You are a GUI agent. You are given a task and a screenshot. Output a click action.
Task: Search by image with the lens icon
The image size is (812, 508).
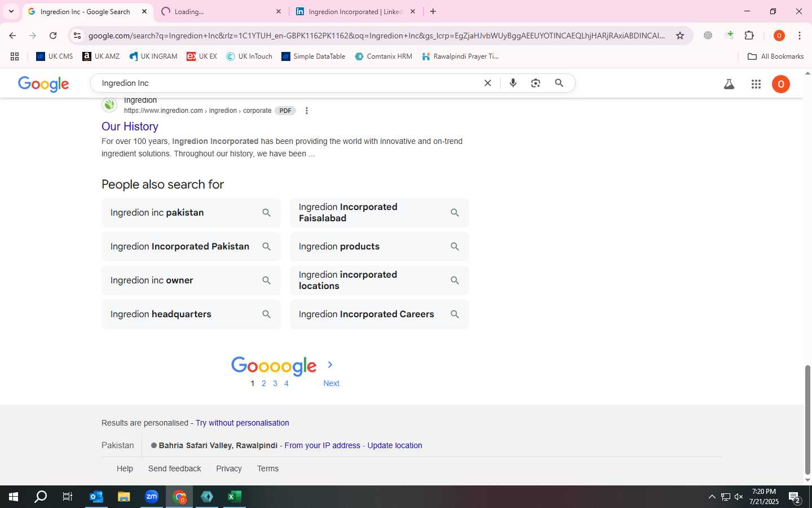(536, 83)
